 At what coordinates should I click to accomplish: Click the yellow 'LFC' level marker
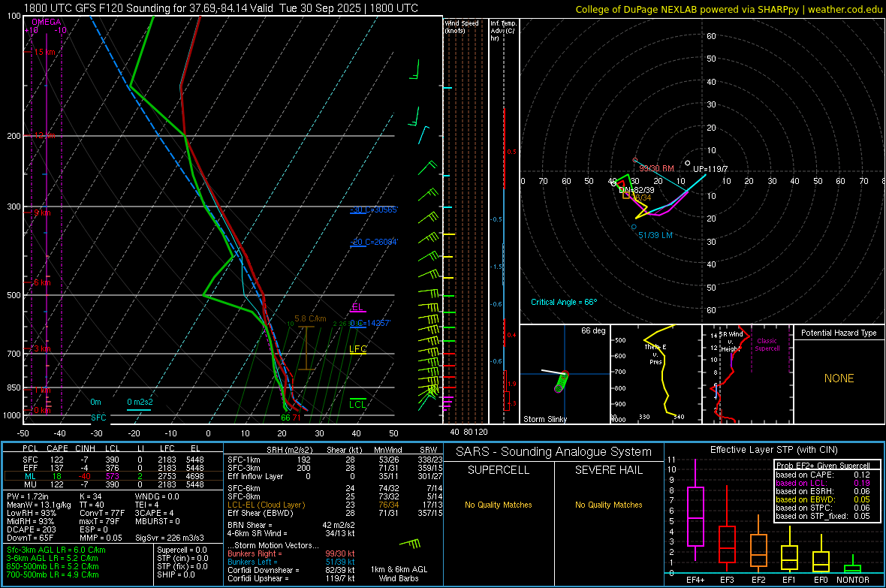(357, 349)
